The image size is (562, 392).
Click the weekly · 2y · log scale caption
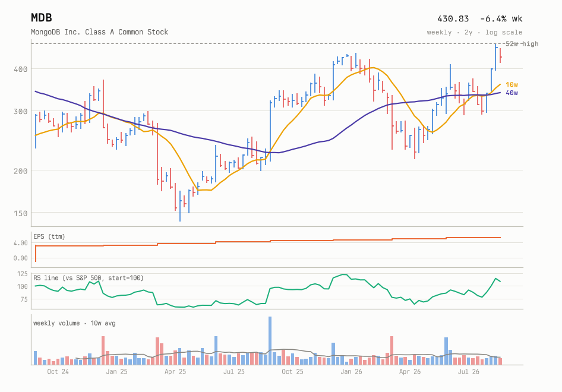coord(475,32)
